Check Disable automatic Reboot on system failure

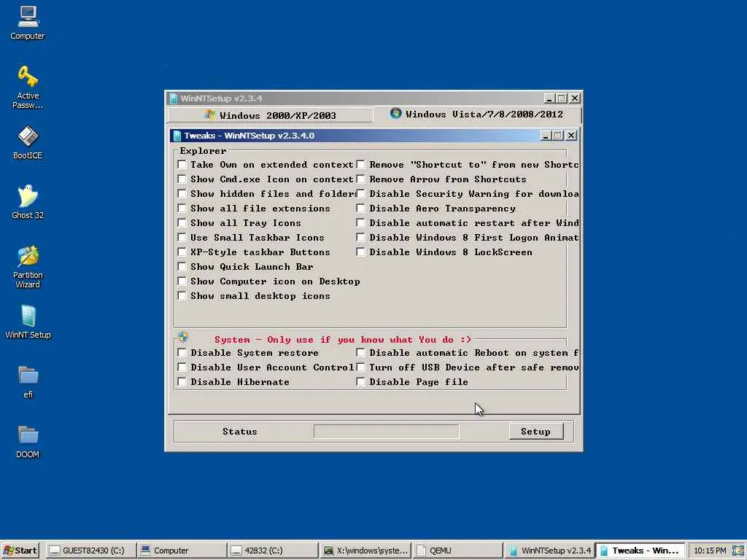pos(360,353)
